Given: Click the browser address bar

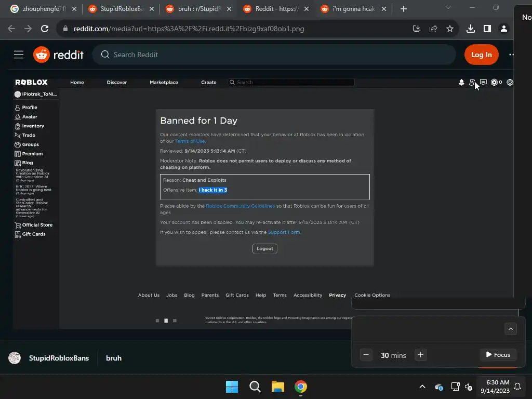Looking at the screenshot, I should (x=237, y=29).
